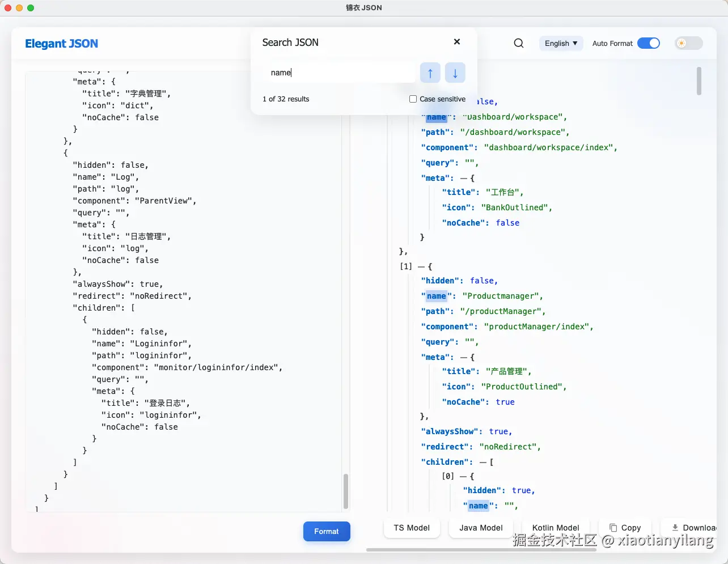Enable the Case sensitive checkbox

tap(413, 99)
